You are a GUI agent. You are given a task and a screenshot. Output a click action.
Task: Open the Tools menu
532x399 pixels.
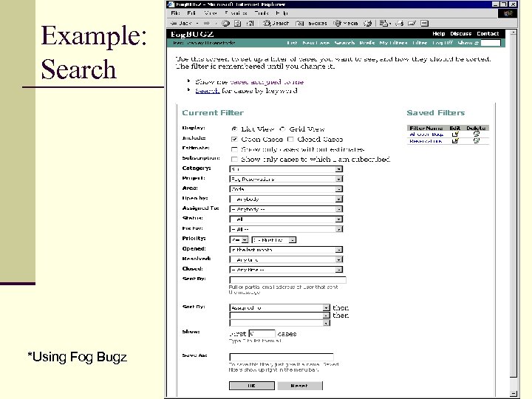(262, 13)
